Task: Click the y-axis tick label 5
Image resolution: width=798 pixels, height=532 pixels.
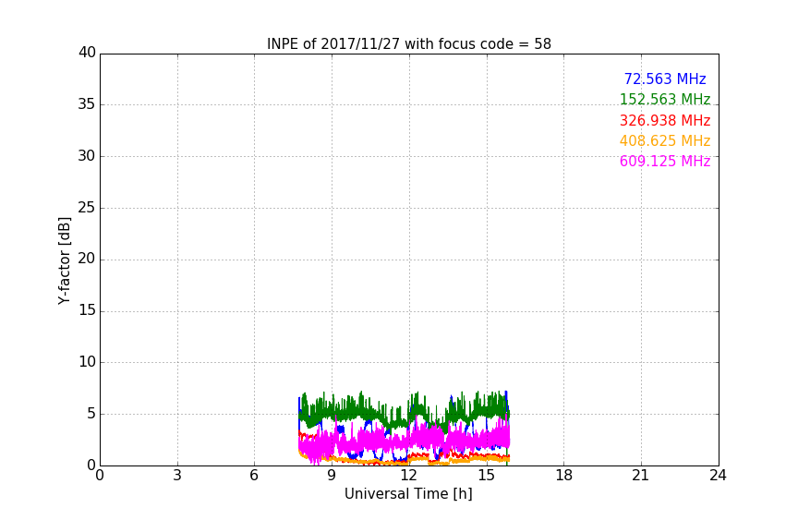Action: point(91,414)
